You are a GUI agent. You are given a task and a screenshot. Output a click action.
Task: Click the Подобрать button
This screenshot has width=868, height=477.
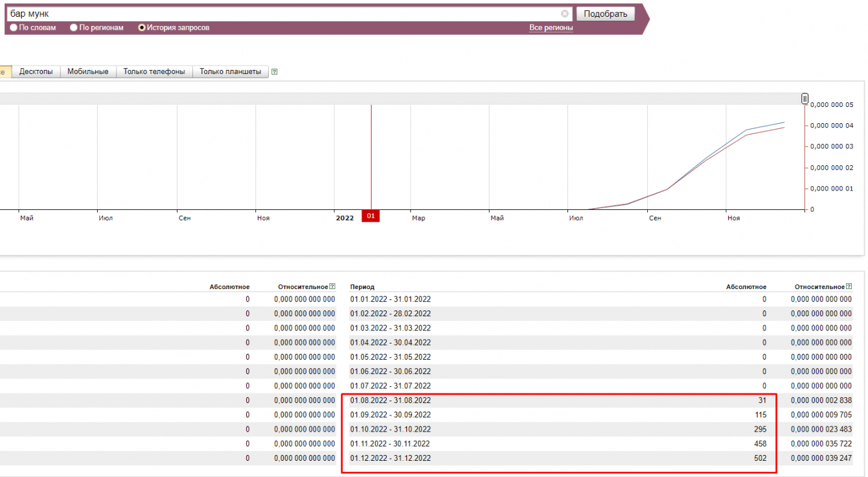(606, 14)
